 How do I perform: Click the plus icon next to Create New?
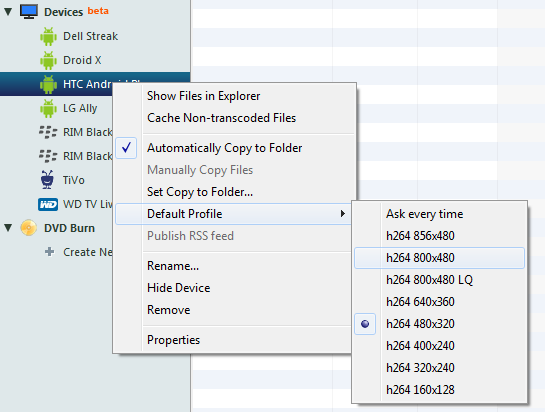50,252
